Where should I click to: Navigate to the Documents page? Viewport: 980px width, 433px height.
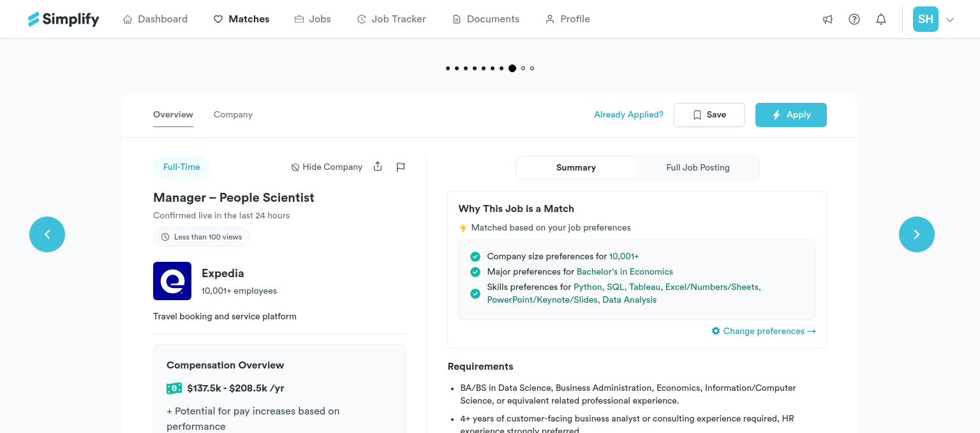point(486,19)
